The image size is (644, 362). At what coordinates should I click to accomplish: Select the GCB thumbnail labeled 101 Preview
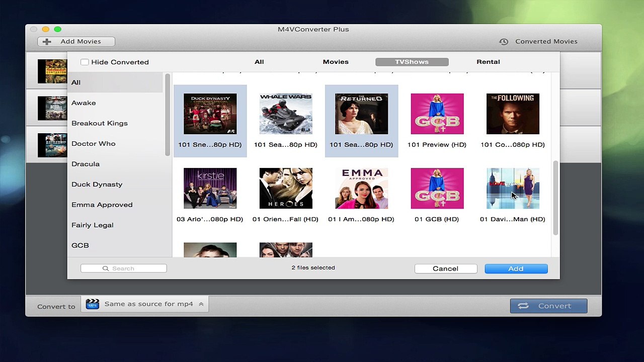coord(437,114)
